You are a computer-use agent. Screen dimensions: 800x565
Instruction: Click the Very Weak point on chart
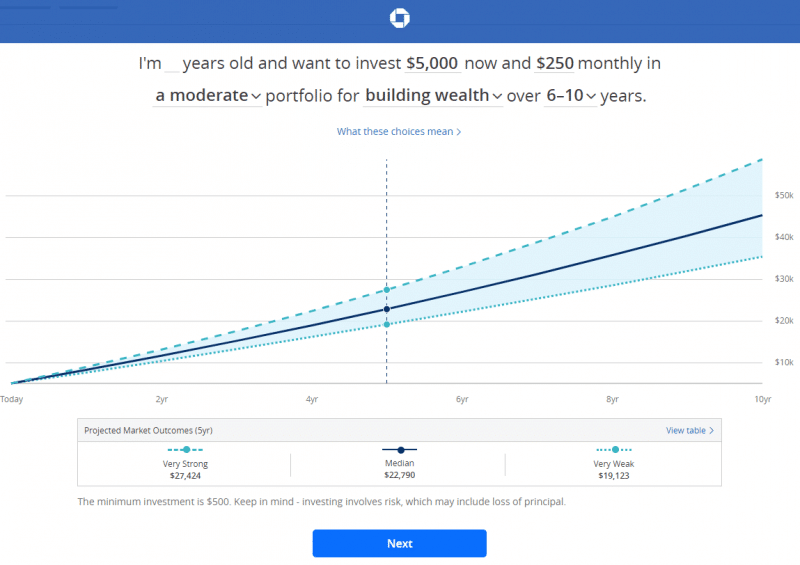[387, 324]
